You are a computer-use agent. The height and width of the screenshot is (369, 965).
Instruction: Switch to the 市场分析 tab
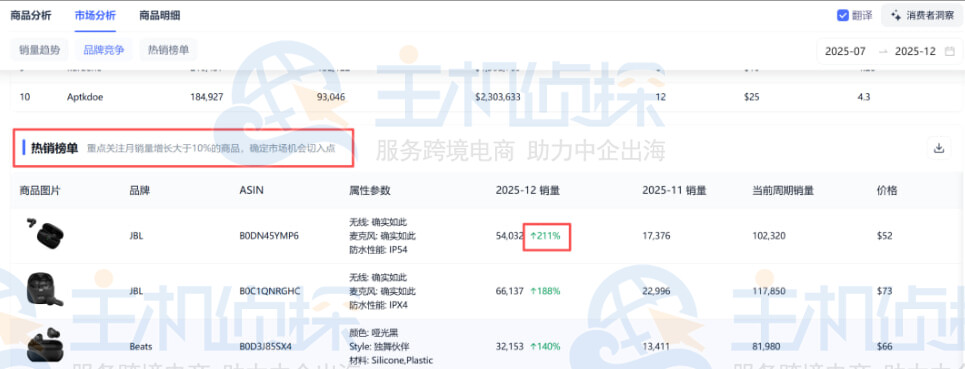(x=95, y=15)
